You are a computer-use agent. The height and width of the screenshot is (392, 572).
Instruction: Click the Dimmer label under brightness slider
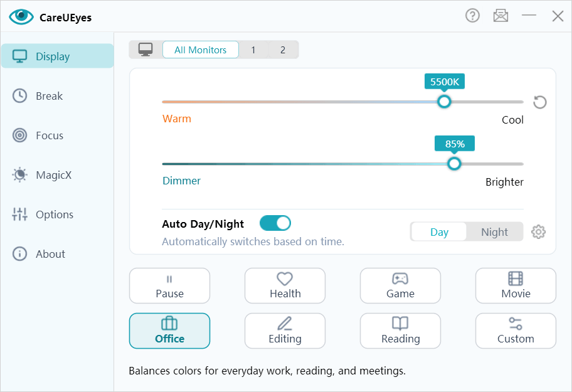pyautogui.click(x=181, y=181)
